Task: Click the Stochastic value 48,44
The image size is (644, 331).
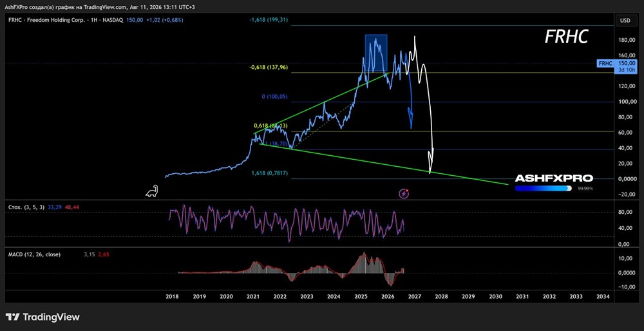Action: pos(71,208)
